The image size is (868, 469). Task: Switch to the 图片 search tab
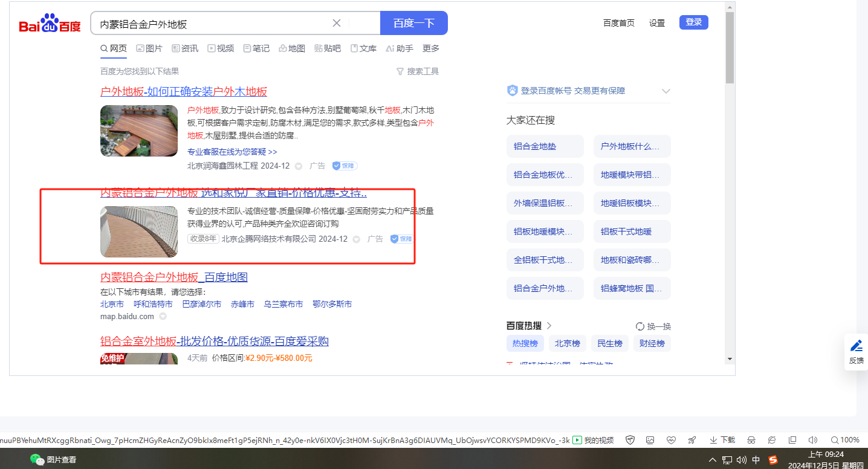pyautogui.click(x=149, y=48)
